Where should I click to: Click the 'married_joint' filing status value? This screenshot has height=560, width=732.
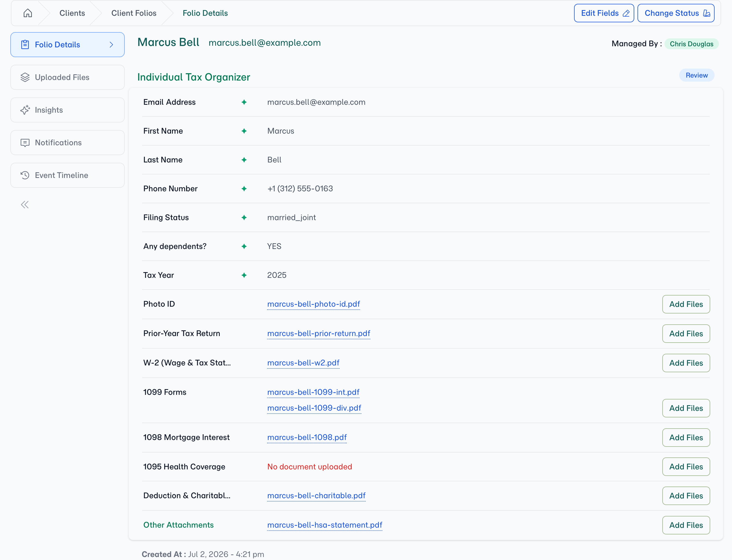pyautogui.click(x=291, y=217)
